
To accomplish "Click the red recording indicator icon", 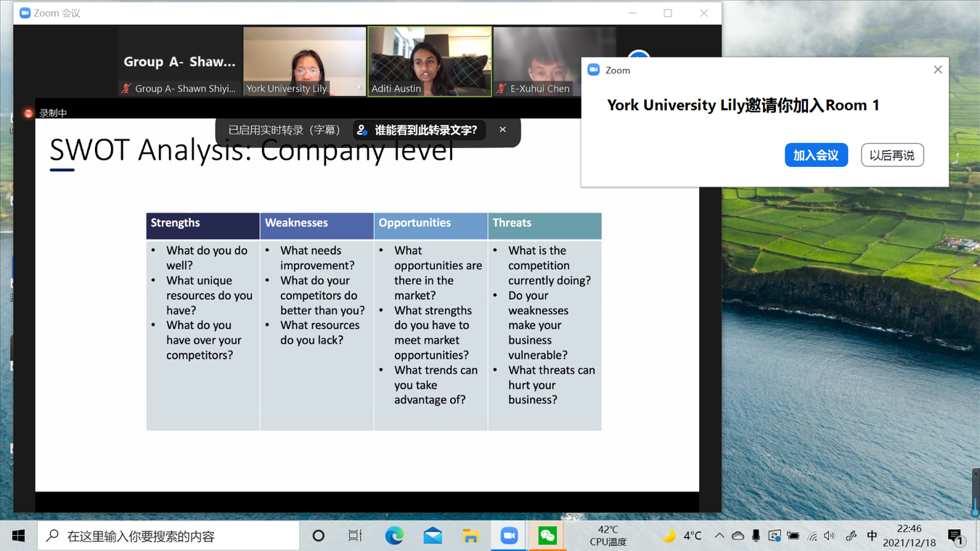I will click(28, 113).
